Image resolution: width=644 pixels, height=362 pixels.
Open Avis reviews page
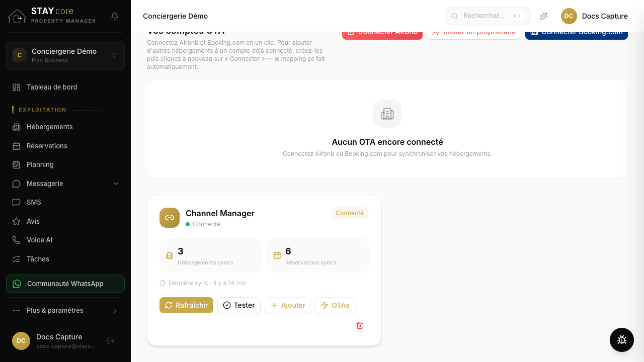65,221
